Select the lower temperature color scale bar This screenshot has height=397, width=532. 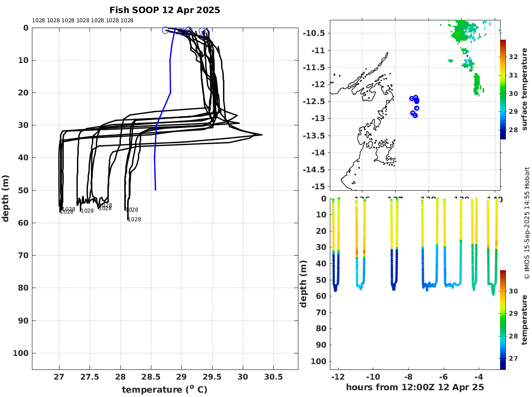coord(503,320)
